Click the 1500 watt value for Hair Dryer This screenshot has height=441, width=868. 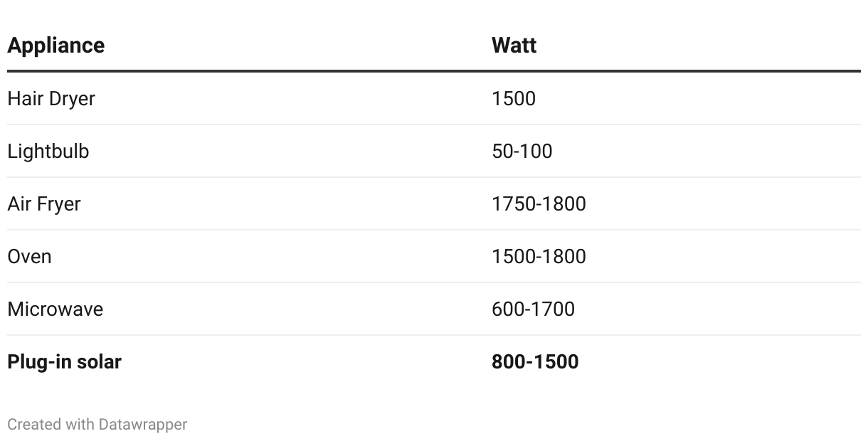(514, 98)
